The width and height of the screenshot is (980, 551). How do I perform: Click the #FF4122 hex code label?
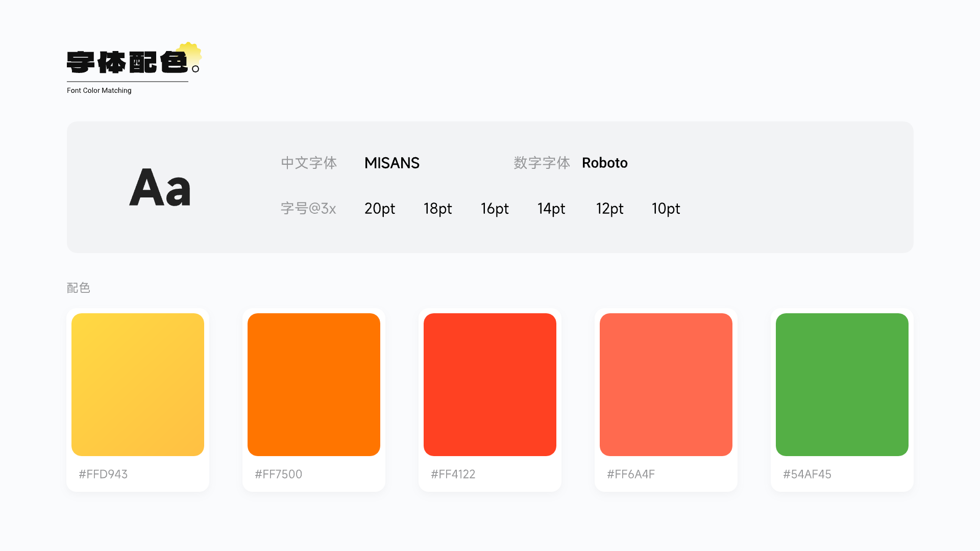[453, 474]
